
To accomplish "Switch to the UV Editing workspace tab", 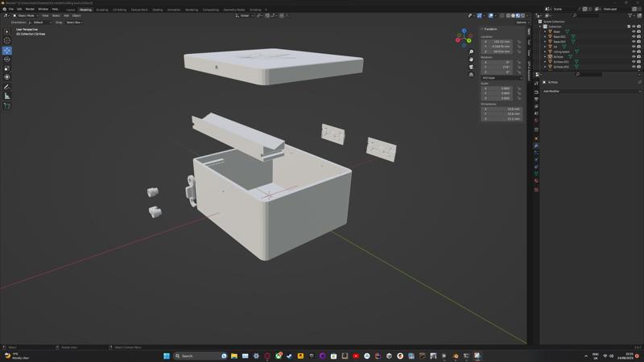I will pyautogui.click(x=119, y=10).
